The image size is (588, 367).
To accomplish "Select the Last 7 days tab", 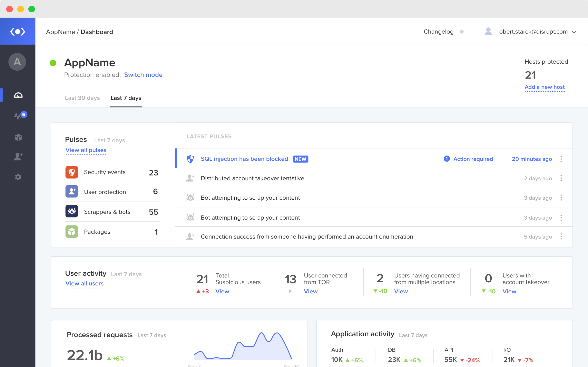I will [126, 98].
